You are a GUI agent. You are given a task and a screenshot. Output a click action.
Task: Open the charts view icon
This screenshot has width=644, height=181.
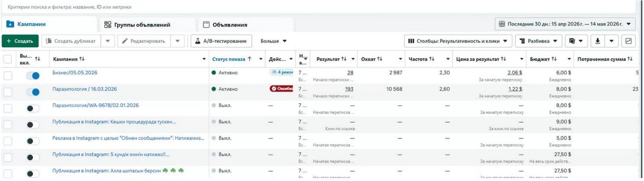tap(628, 41)
